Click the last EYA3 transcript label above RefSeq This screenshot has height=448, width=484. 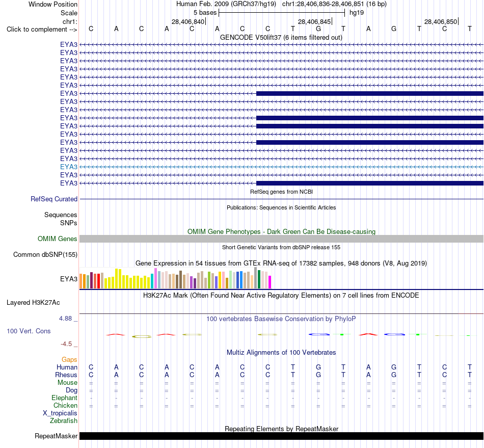(69, 183)
